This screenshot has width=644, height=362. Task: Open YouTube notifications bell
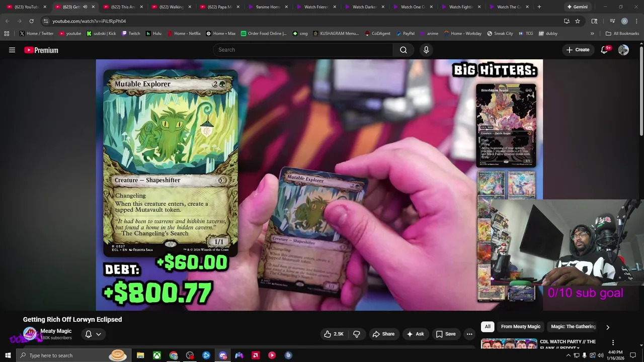coord(604,50)
